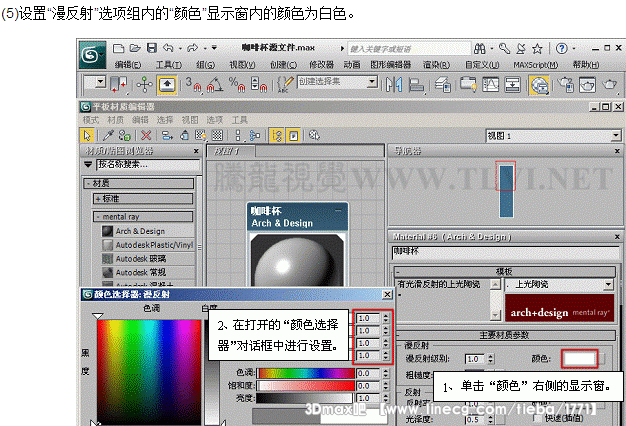Click the 亮度 grayscale slider bar

tap(305, 398)
